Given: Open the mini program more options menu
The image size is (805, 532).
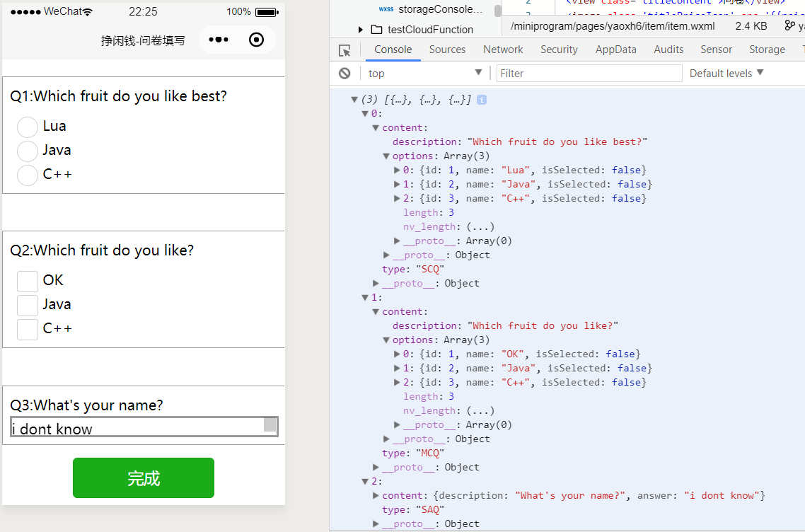Looking at the screenshot, I should [x=219, y=40].
